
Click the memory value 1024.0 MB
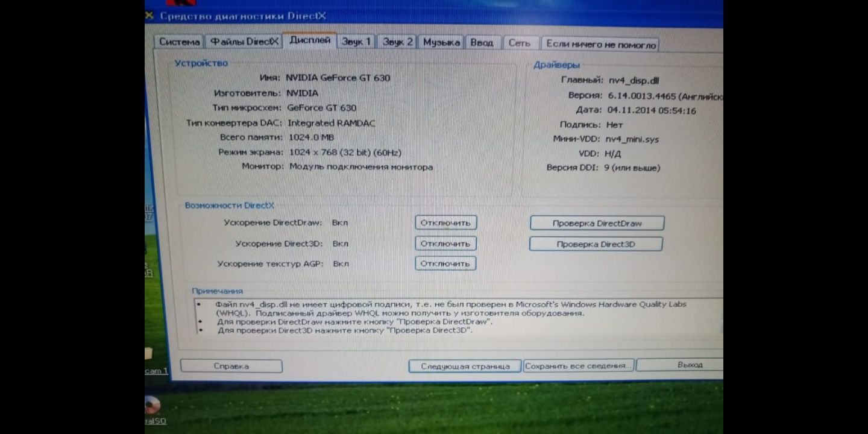point(311,137)
